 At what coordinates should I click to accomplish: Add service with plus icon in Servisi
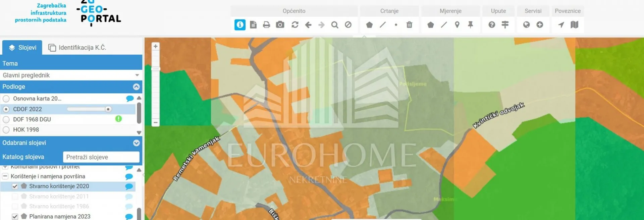click(x=540, y=25)
